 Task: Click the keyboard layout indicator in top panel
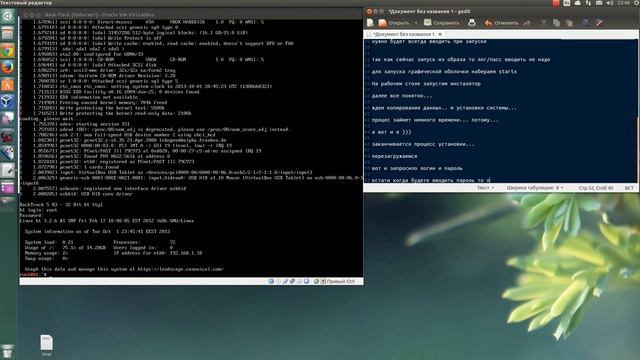click(567, 3)
